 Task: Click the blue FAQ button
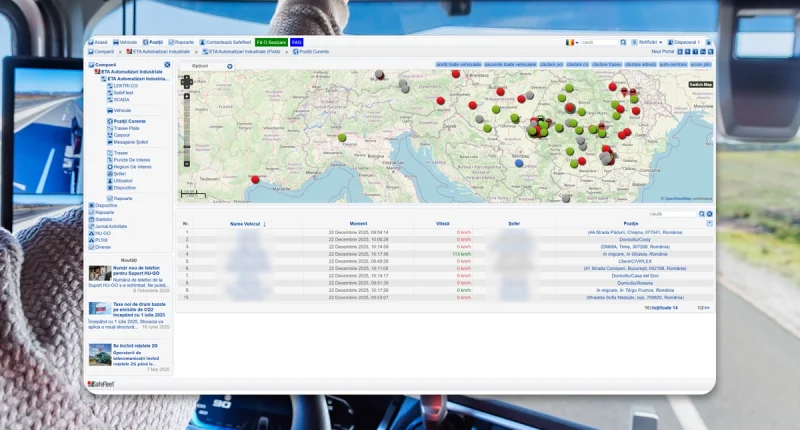[x=297, y=42]
